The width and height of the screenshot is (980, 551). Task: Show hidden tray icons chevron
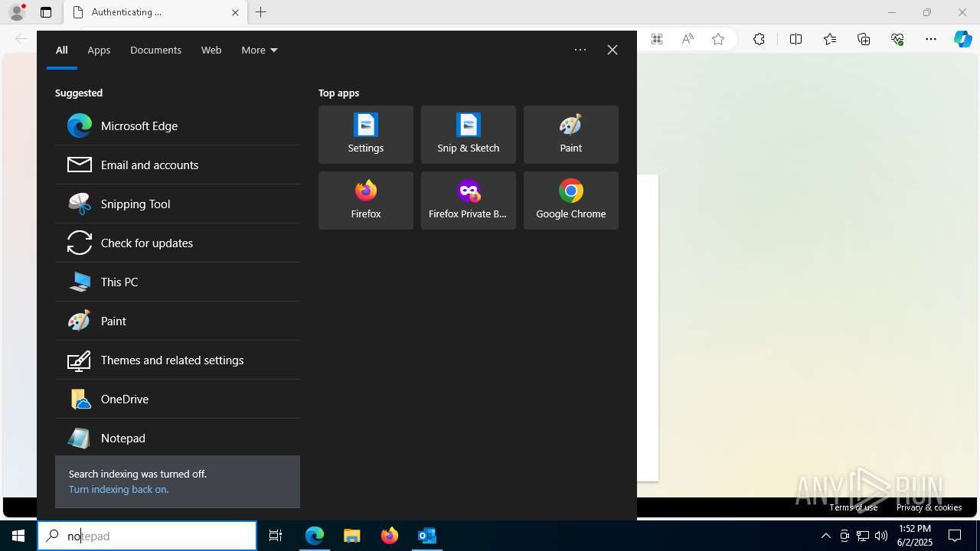click(x=825, y=536)
